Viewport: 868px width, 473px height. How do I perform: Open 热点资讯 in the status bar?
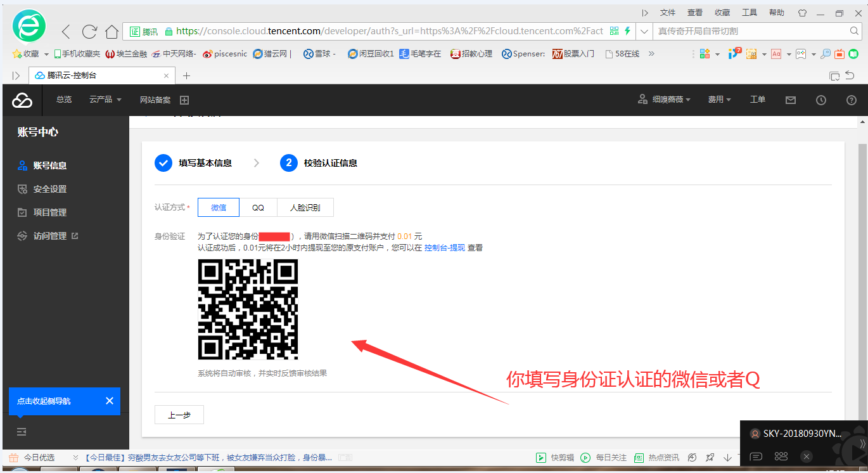point(656,457)
